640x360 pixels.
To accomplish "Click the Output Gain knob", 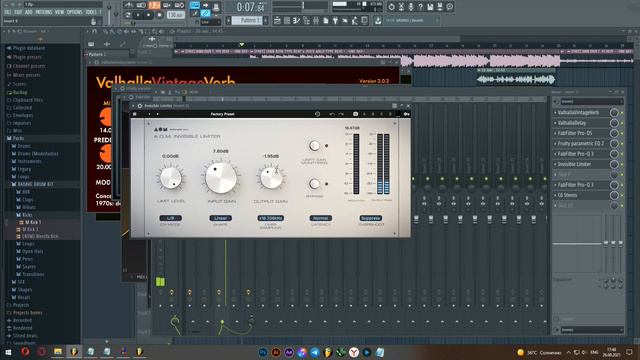I will point(271,178).
